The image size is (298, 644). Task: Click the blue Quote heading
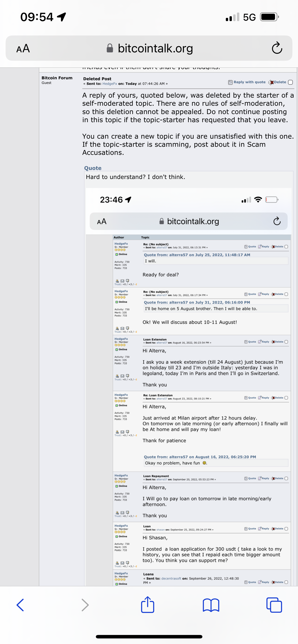[93, 168]
